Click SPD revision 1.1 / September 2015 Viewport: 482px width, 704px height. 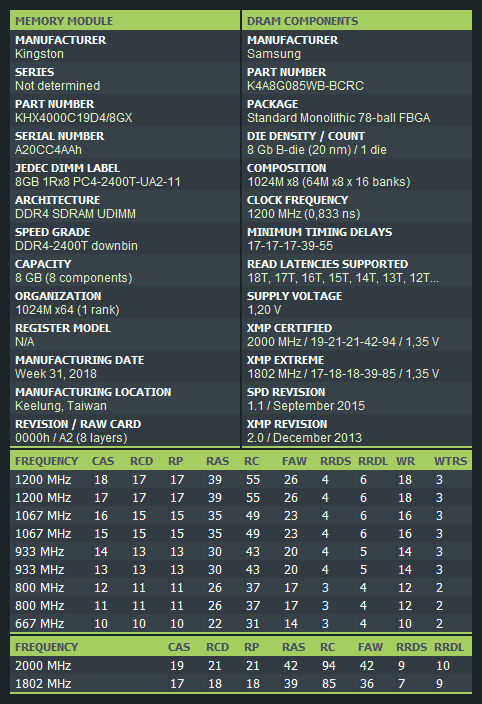tap(306, 405)
